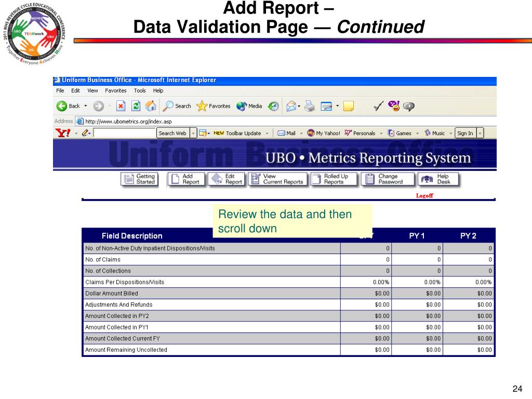Image resolution: width=532 pixels, height=399 pixels.
Task: Open the Edit menu
Action: 75,90
